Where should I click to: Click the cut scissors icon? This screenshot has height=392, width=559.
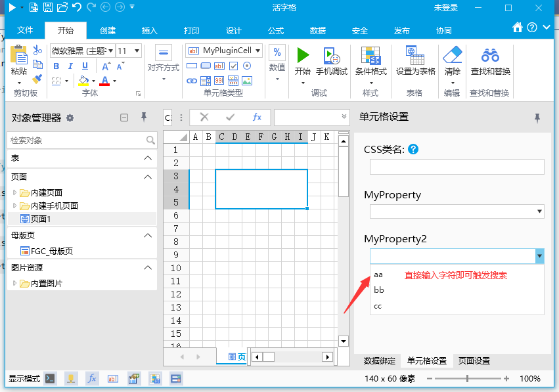pyautogui.click(x=37, y=50)
